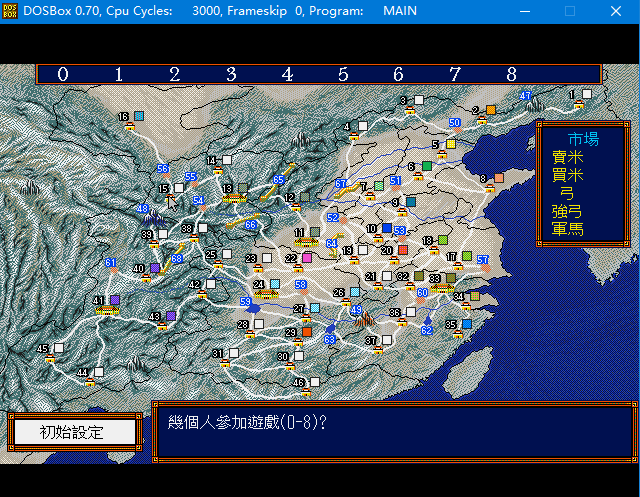Image resolution: width=640 pixels, height=497 pixels.
Task: Click the large city 24 fortress icon
Action: pyautogui.click(x=266, y=294)
